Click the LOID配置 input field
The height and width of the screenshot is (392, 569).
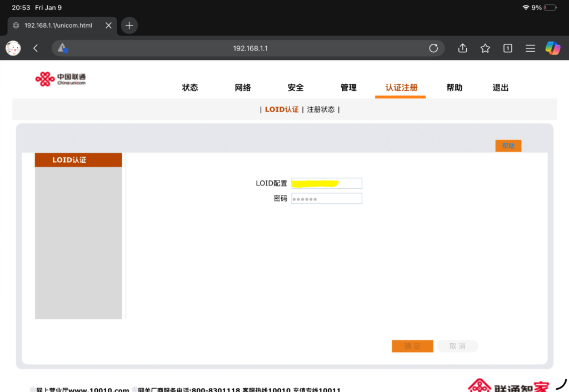[327, 183]
